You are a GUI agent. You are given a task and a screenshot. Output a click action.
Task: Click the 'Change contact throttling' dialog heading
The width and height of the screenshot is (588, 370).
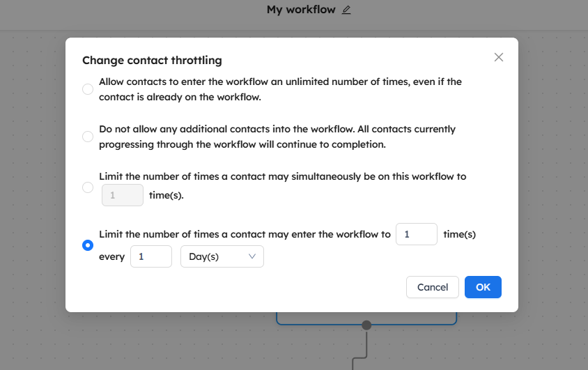tap(152, 61)
